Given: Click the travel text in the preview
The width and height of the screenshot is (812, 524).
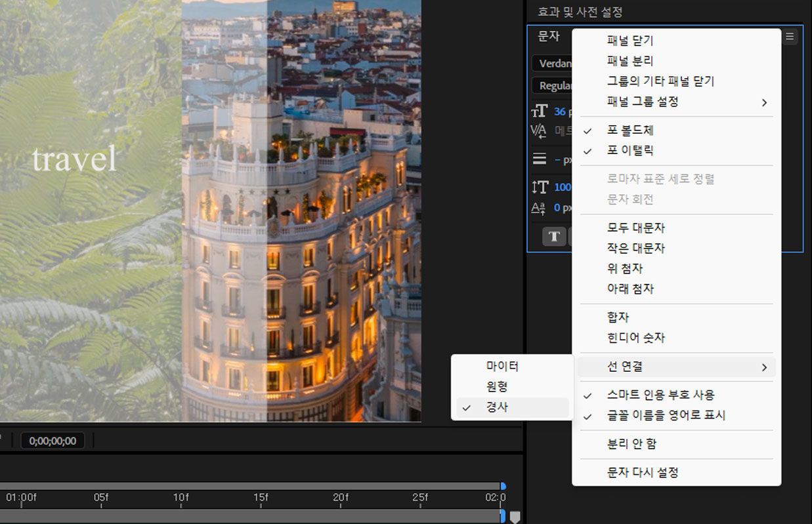Looking at the screenshot, I should click(x=74, y=159).
